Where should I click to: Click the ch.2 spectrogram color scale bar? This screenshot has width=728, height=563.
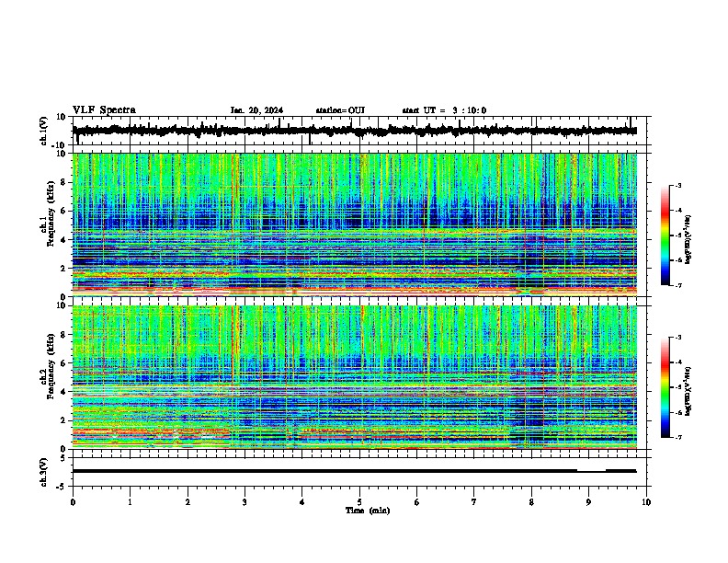click(665, 387)
